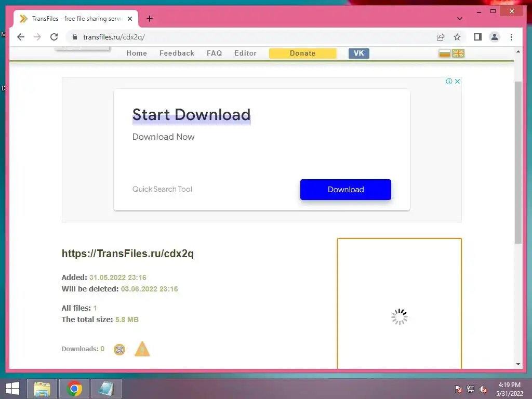Show the QR code for this link
Image resolution: width=532 pixels, height=399 pixels.
point(119,350)
